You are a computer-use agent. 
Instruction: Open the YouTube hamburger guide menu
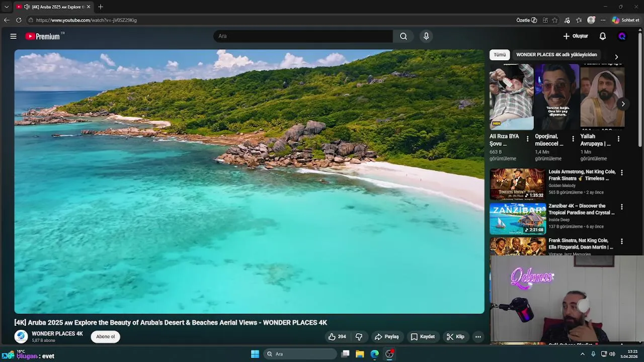click(14, 36)
